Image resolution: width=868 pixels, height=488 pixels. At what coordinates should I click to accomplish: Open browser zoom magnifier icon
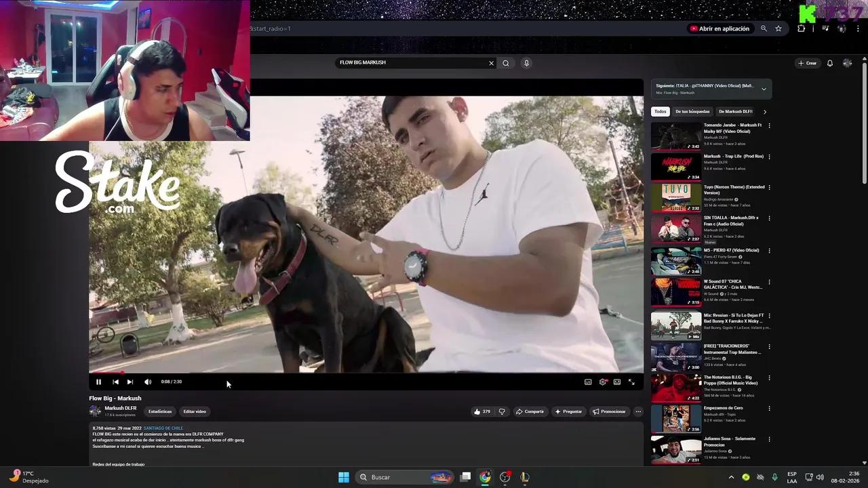point(764,28)
